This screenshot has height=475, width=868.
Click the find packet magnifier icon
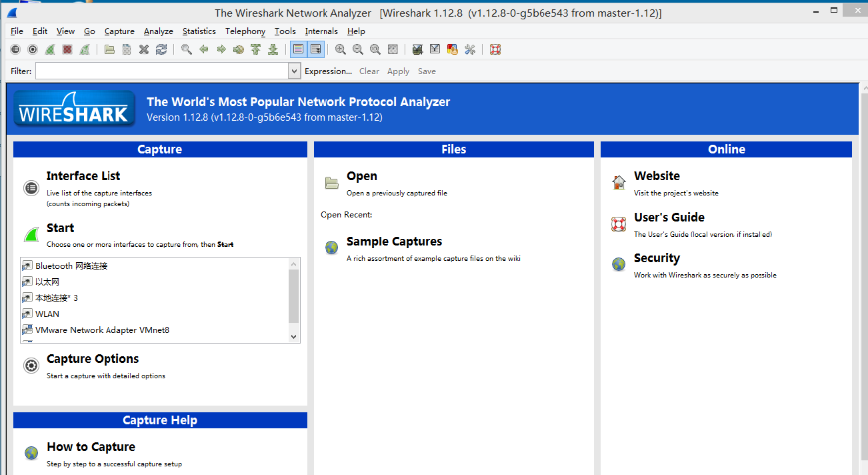187,49
